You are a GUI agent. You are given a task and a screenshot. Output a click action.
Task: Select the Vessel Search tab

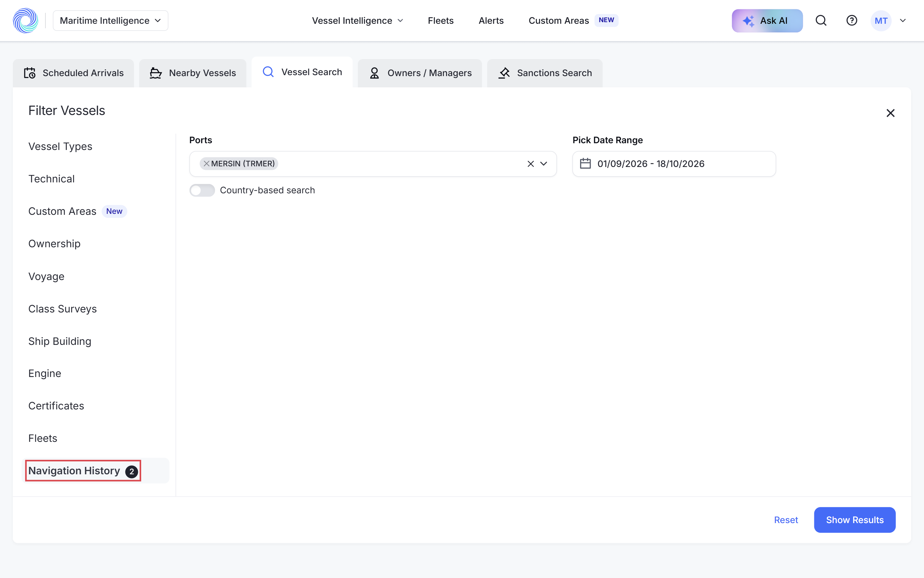pos(302,72)
